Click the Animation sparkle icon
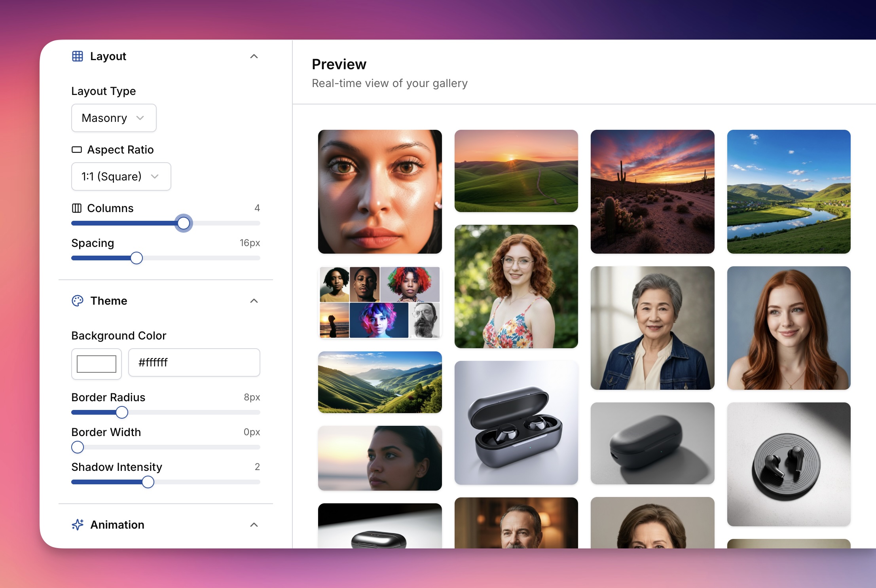Image resolution: width=876 pixels, height=588 pixels. (x=78, y=525)
